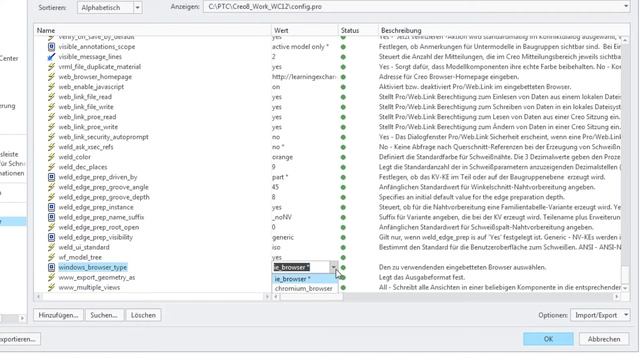Toggle the windows_browser_type value dropdown arrow
This screenshot has width=640, height=360.
(334, 267)
